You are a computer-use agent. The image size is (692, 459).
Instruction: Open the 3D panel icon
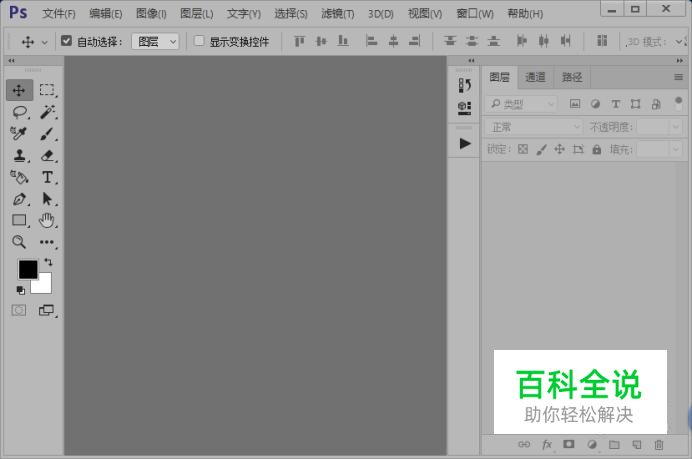click(464, 108)
